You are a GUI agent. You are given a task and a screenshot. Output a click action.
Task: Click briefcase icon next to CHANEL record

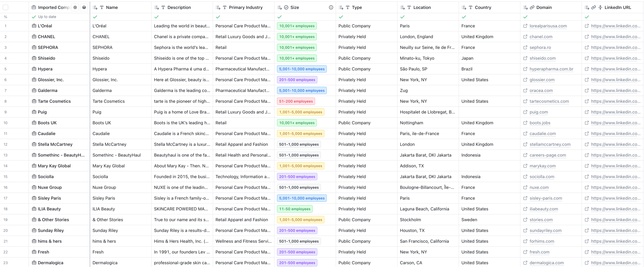[x=34, y=37]
